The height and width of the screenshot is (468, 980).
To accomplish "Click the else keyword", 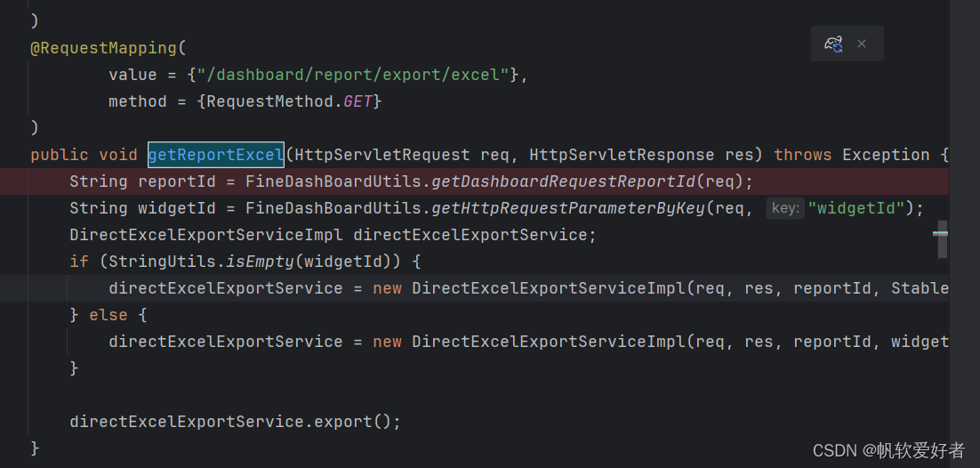I will tap(108, 315).
